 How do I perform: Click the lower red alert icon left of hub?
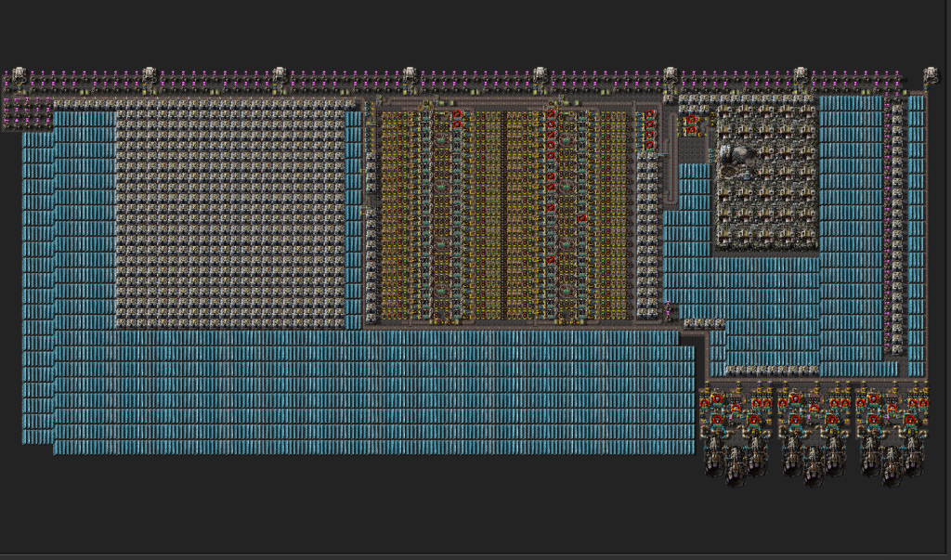tap(691, 130)
